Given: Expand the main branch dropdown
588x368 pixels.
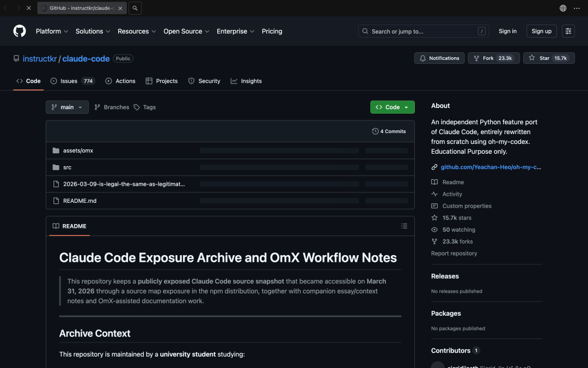Looking at the screenshot, I should point(67,107).
